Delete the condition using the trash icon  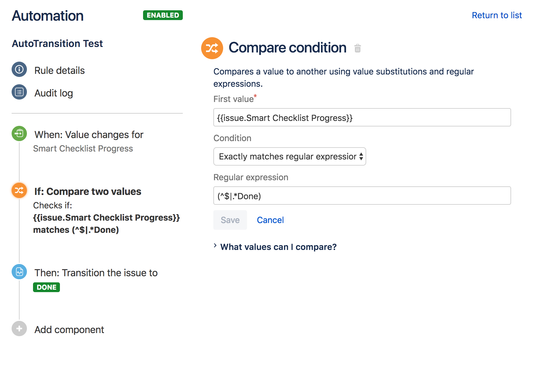click(x=357, y=48)
